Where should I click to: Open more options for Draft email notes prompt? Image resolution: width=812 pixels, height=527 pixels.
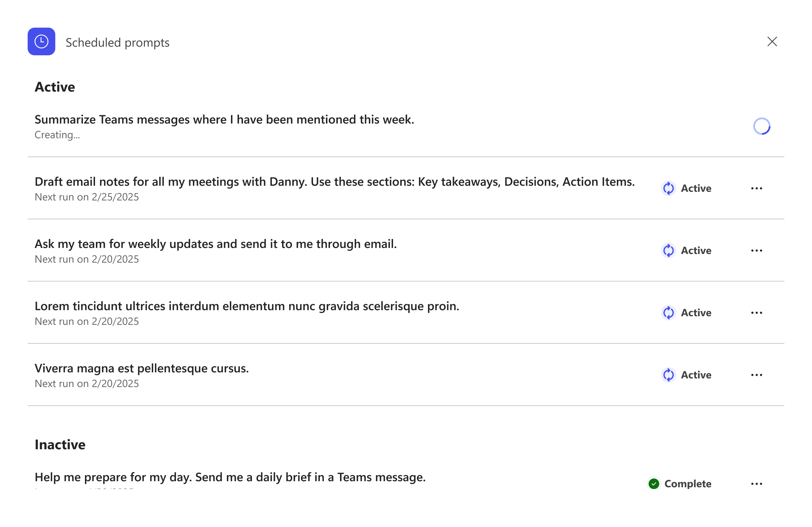click(x=756, y=188)
